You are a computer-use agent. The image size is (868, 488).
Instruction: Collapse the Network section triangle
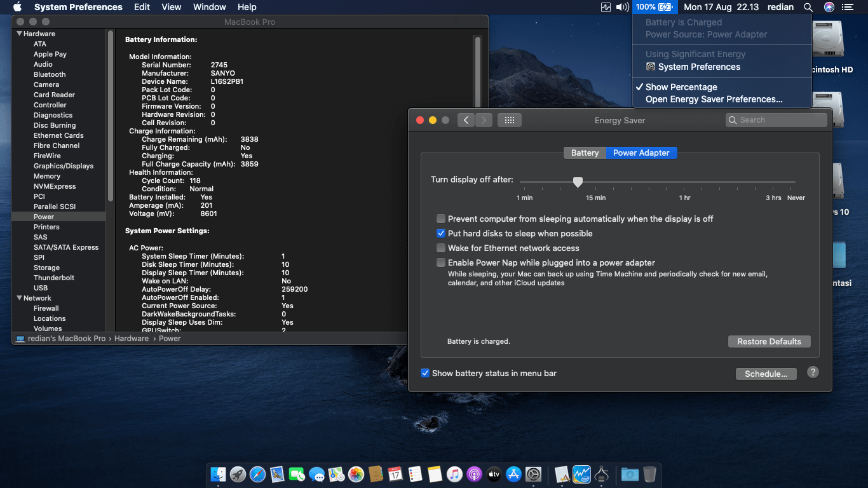pos(19,298)
